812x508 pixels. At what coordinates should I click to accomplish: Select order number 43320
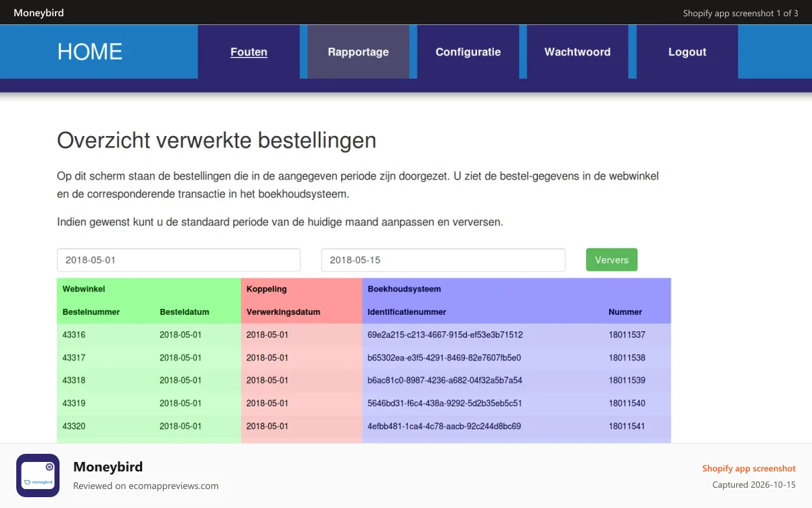74,426
